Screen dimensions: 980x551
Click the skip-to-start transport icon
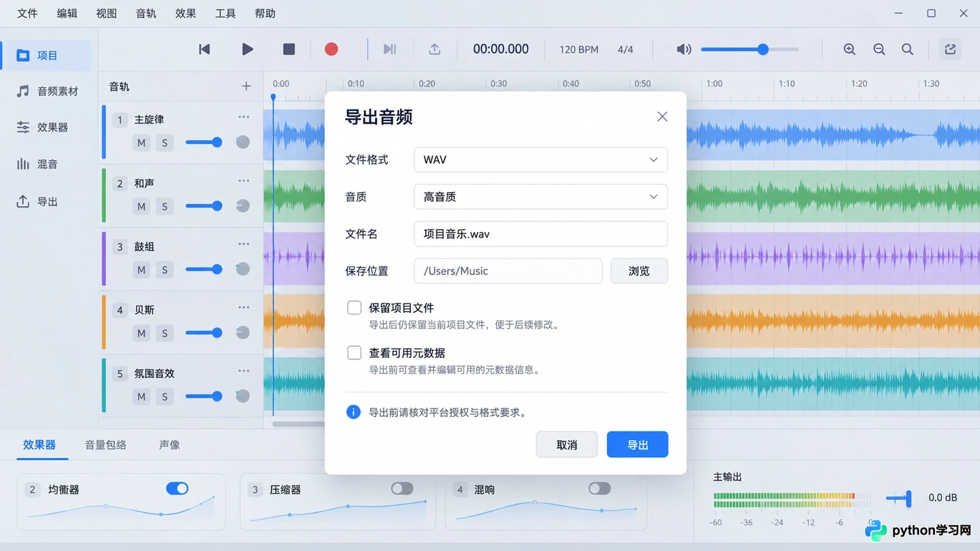click(204, 49)
